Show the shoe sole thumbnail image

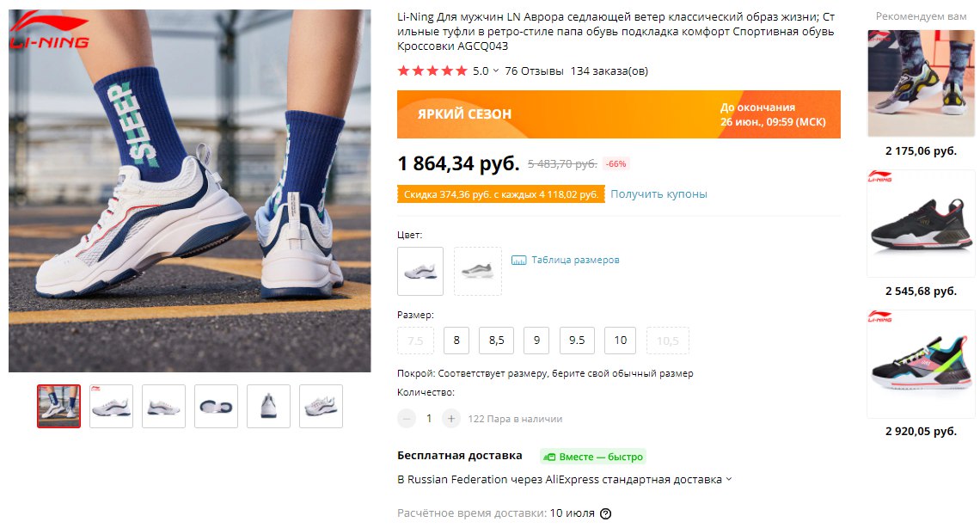click(217, 406)
